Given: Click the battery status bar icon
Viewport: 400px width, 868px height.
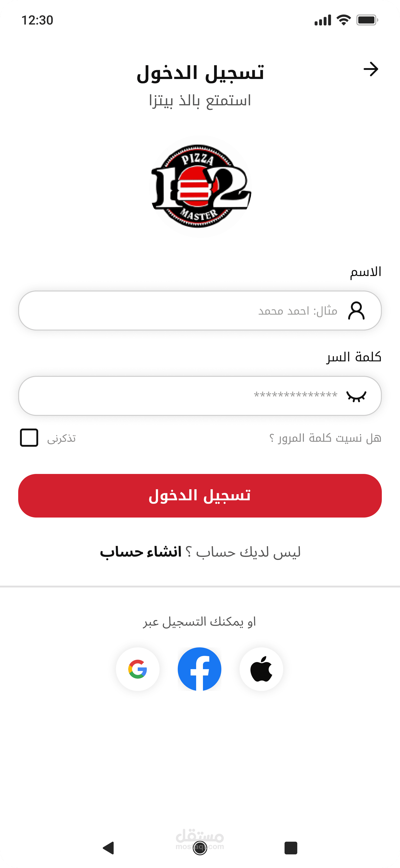Looking at the screenshot, I should tap(367, 20).
